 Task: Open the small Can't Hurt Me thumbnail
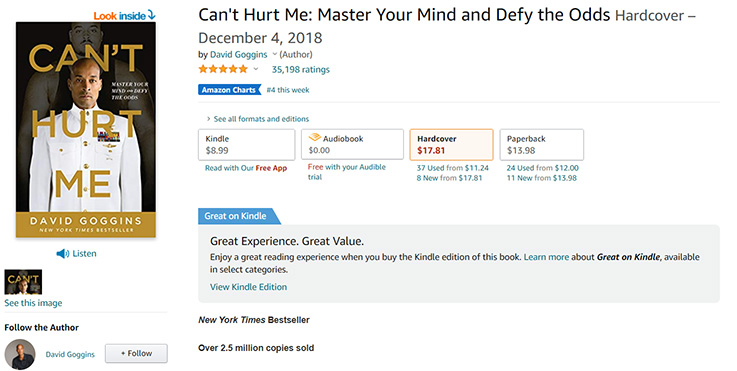pos(23,282)
